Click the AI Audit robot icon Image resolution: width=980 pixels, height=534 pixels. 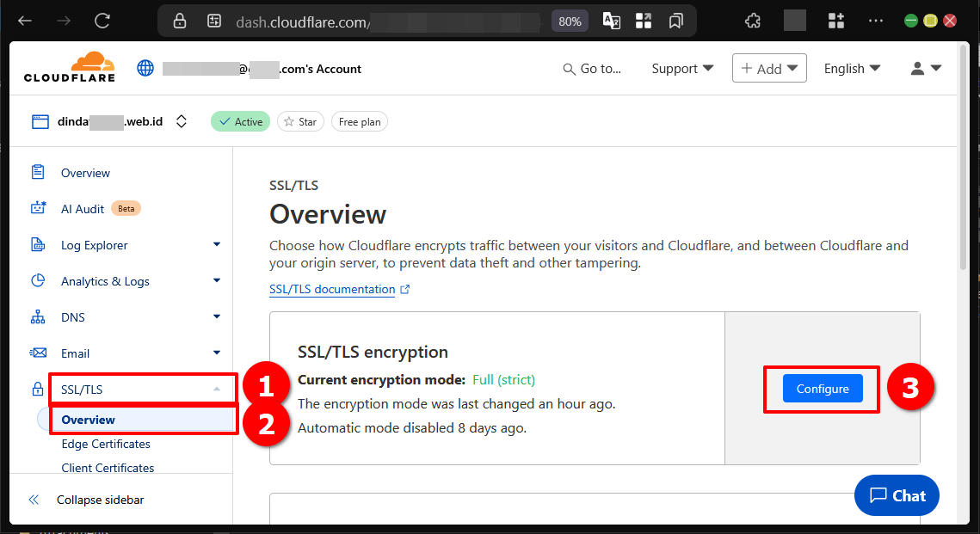pyautogui.click(x=38, y=208)
